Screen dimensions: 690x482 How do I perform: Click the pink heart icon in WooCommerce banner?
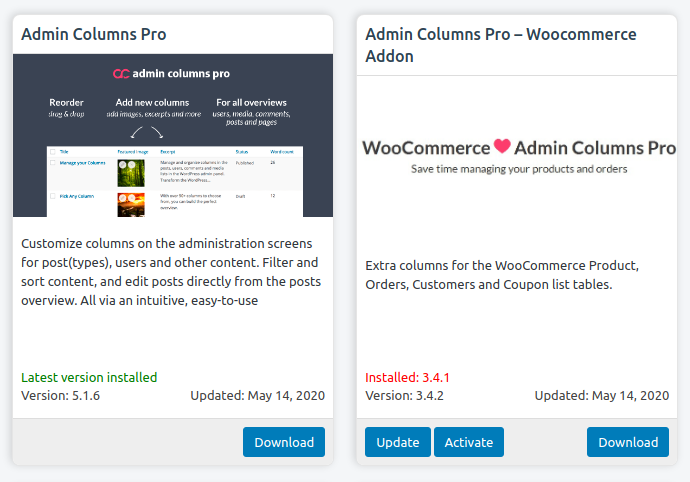[x=502, y=147]
